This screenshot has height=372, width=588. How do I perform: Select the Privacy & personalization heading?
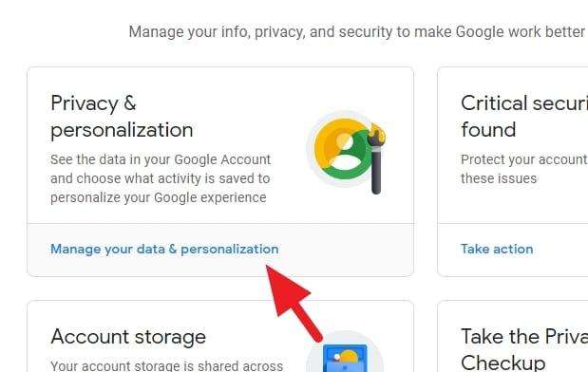[122, 117]
